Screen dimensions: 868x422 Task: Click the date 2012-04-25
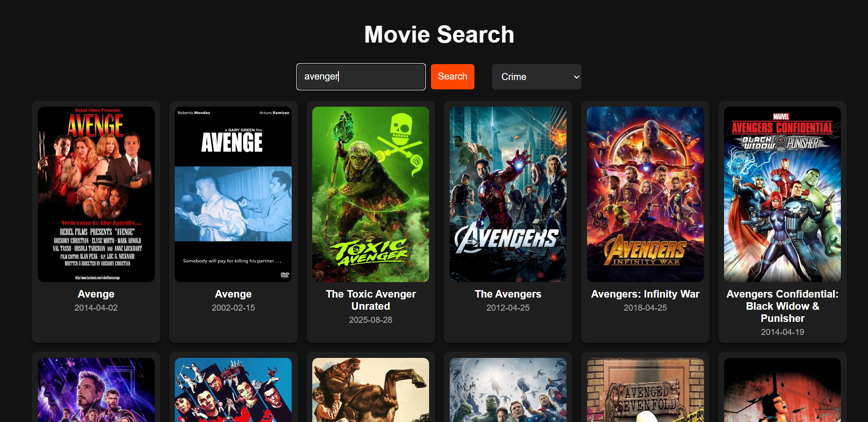tap(508, 308)
